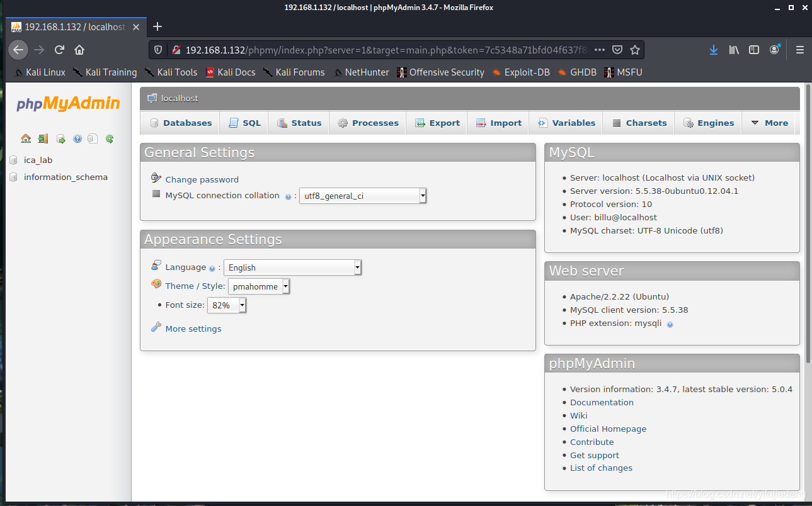Bookmark this page with star icon
812x506 pixels.
tap(635, 50)
